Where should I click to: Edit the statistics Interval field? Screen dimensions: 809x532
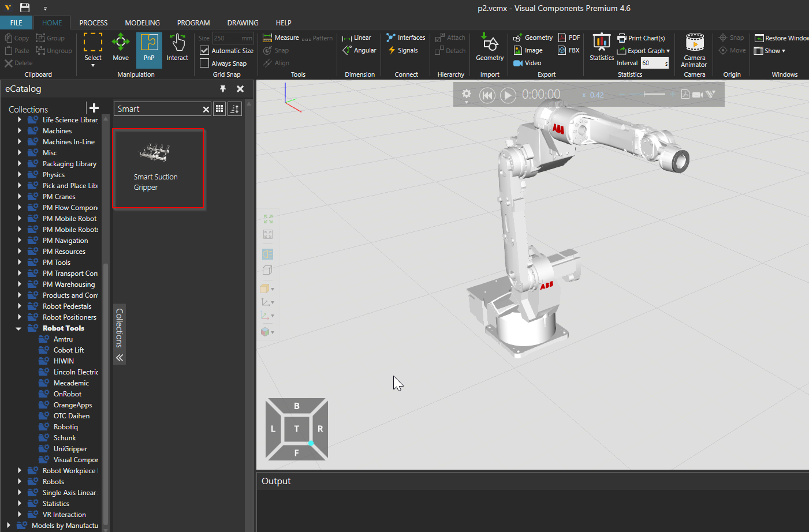[655, 63]
